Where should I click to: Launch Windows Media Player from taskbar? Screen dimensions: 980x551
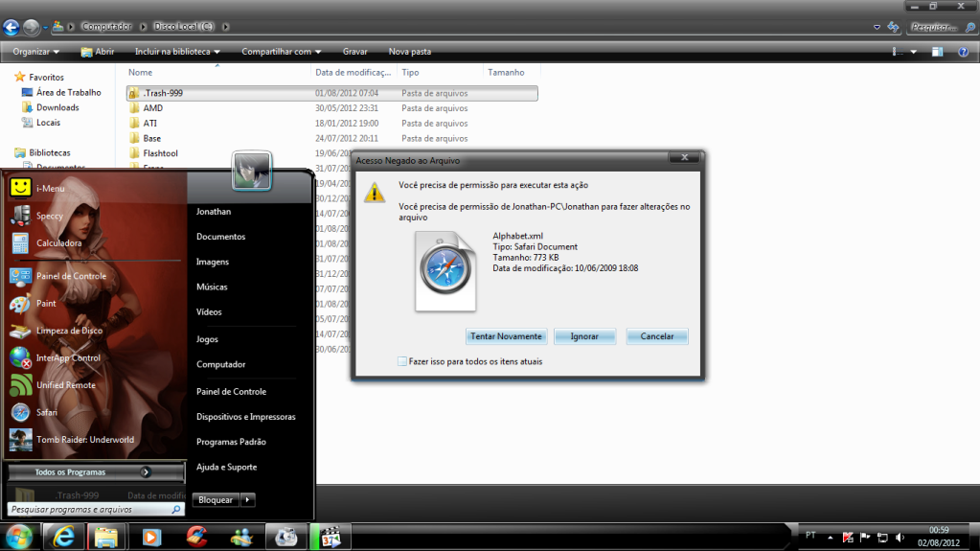151,537
